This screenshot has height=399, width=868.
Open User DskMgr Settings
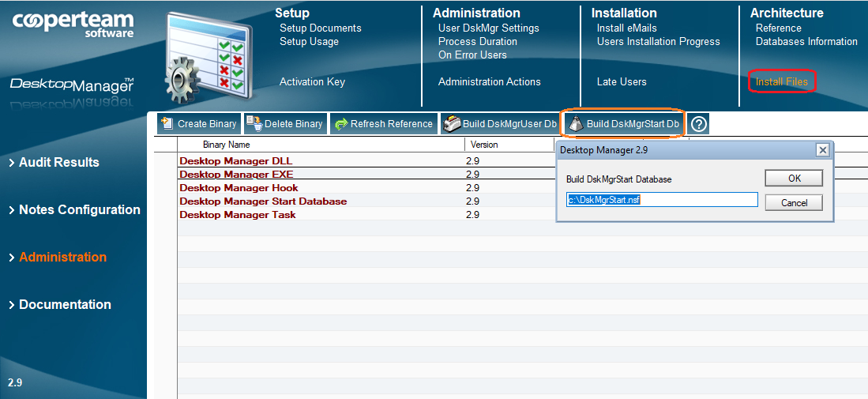[x=488, y=28]
